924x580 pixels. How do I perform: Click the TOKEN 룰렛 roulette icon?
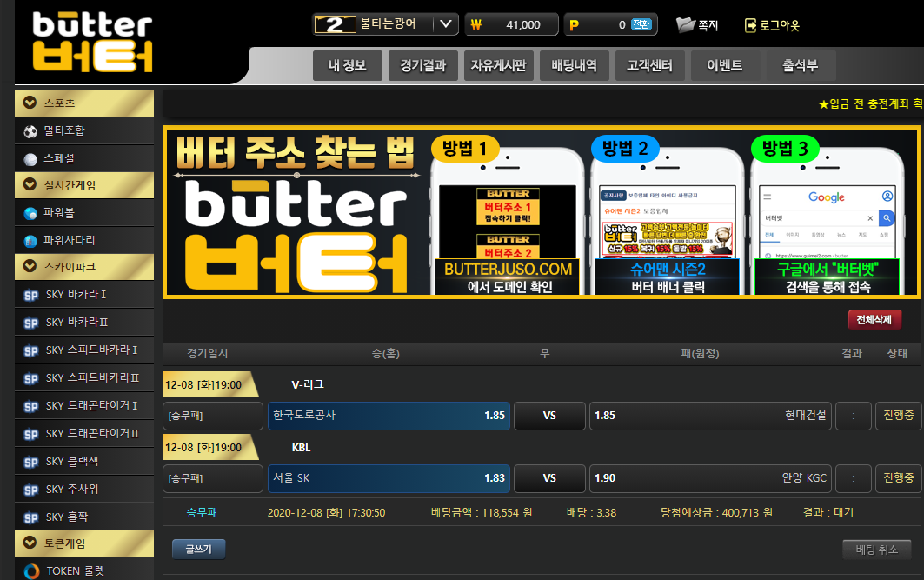pos(31,571)
